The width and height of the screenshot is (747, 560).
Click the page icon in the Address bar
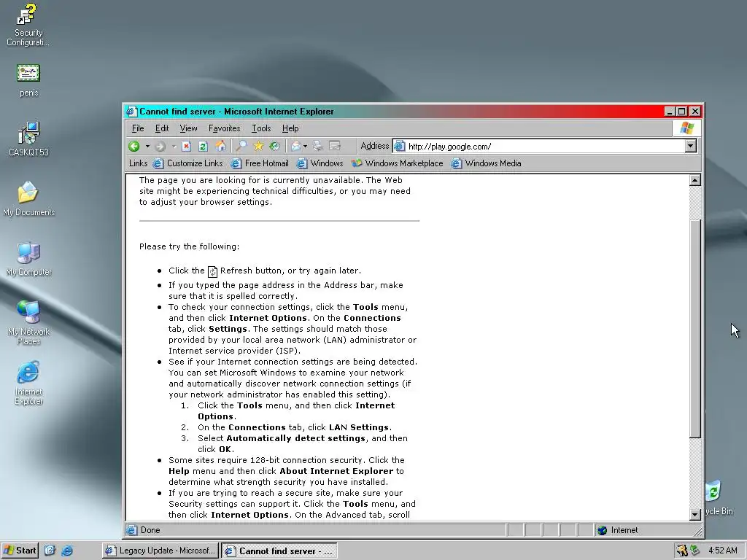pyautogui.click(x=400, y=146)
